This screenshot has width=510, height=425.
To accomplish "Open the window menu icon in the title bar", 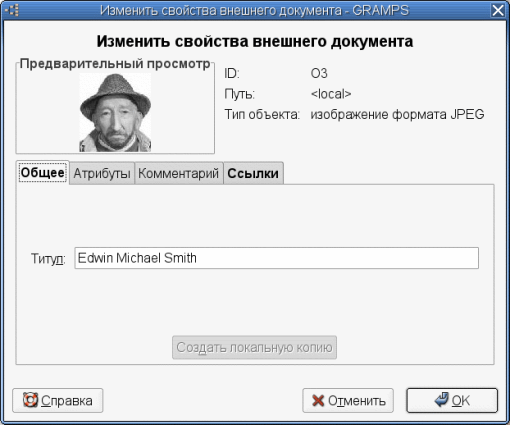I will click(12, 10).
